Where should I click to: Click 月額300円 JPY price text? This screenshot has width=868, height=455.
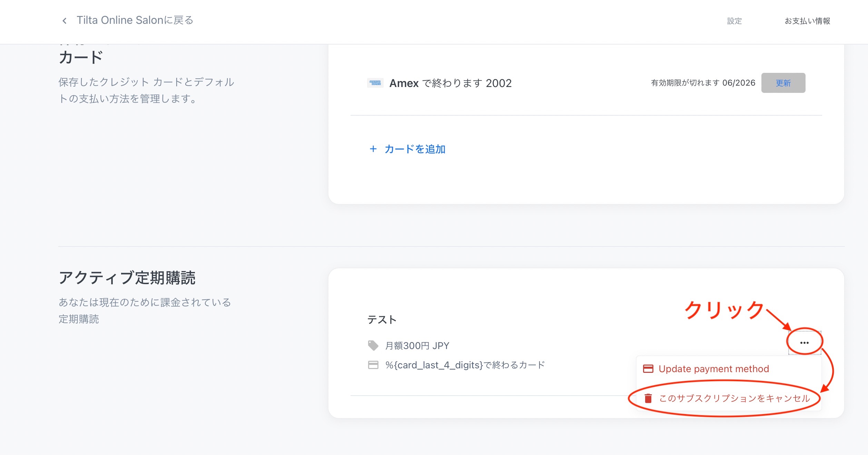(x=417, y=346)
